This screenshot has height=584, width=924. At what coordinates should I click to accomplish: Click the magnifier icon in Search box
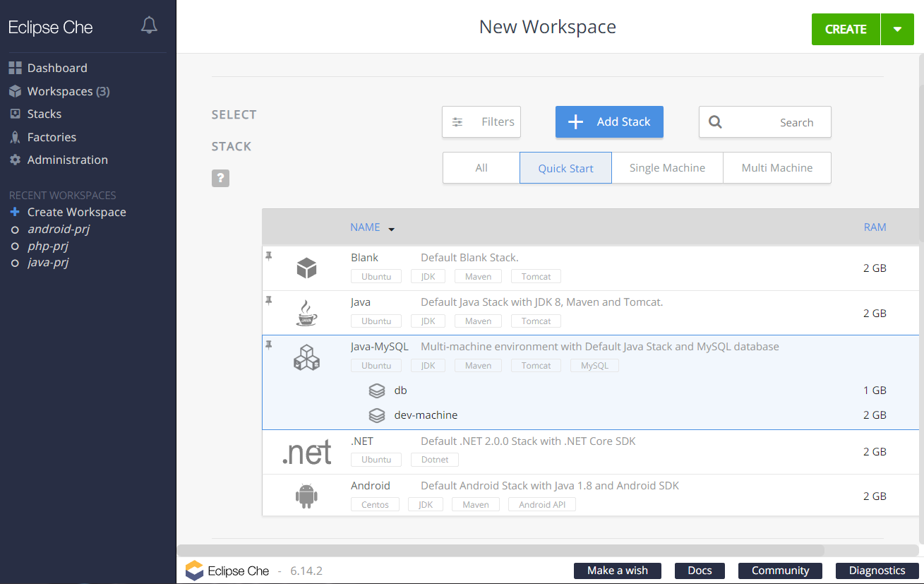coord(715,122)
